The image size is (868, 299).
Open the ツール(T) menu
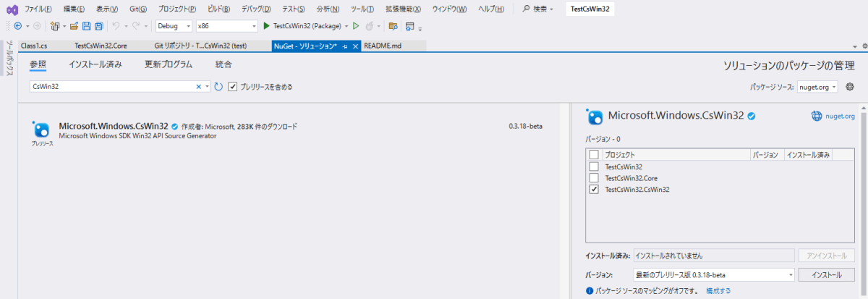tap(362, 9)
